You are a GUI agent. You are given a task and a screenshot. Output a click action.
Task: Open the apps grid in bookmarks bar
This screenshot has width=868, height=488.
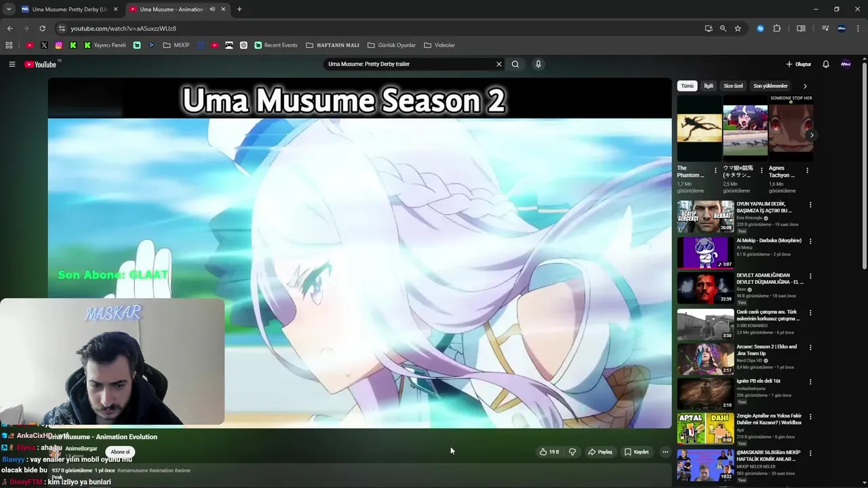9,45
